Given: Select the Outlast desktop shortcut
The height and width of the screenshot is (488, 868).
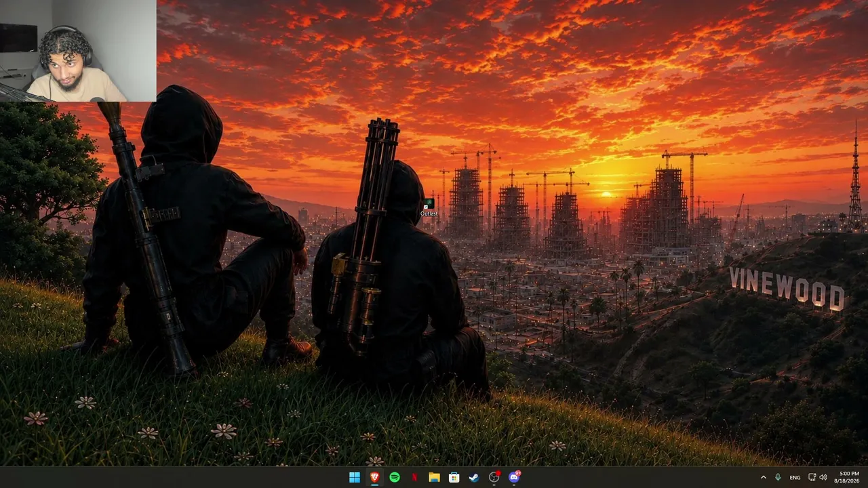Looking at the screenshot, I should (x=429, y=207).
